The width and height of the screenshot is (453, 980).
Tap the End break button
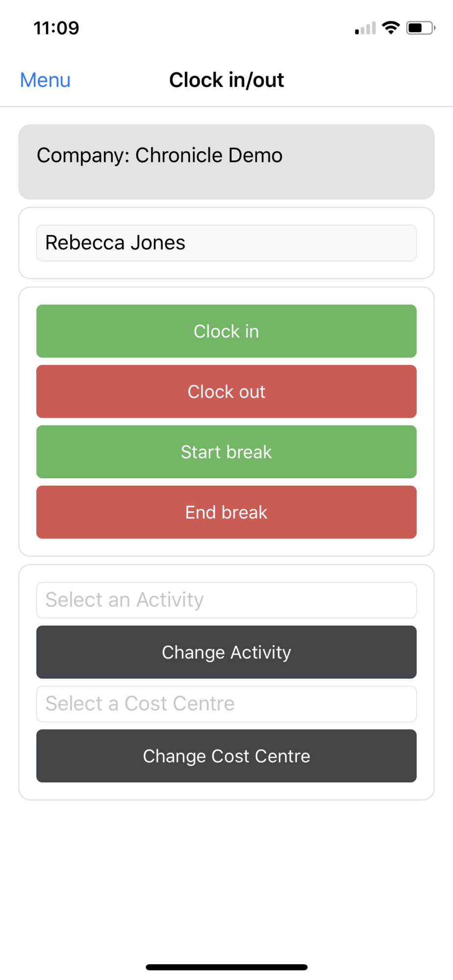(x=226, y=512)
